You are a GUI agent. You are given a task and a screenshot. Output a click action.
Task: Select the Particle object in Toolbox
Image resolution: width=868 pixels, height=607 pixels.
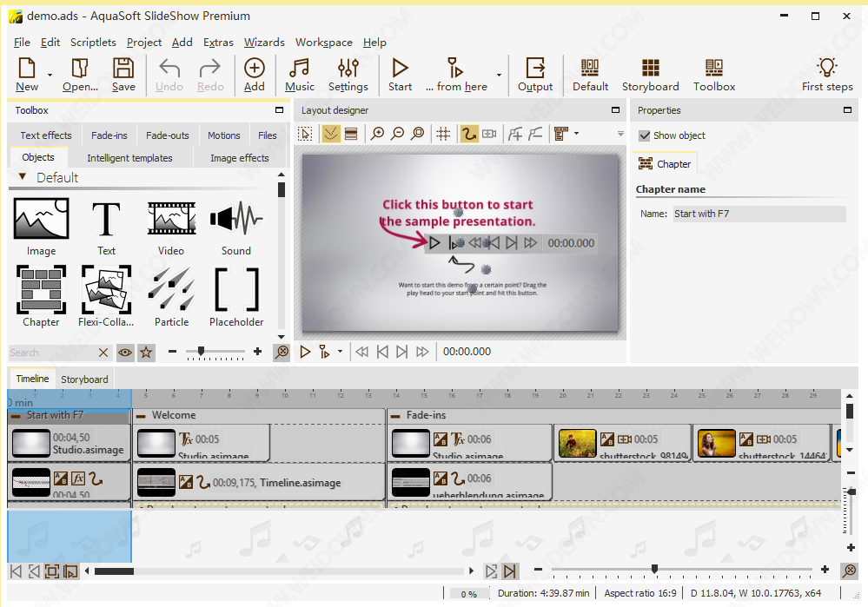[172, 297]
